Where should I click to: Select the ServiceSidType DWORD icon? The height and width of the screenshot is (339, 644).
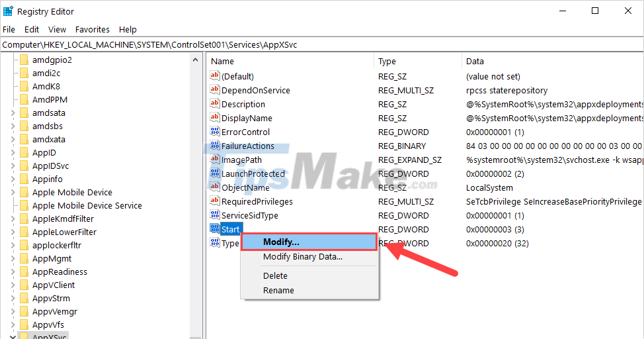pos(214,215)
